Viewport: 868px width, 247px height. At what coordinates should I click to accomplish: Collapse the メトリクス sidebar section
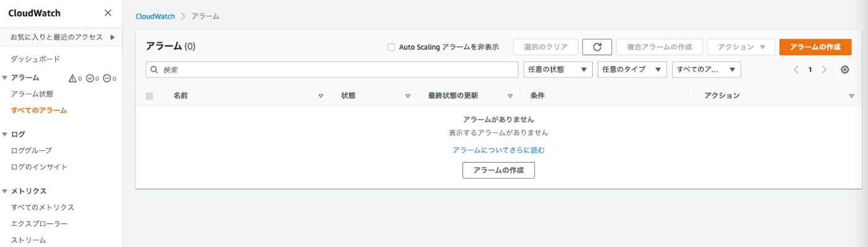5,191
